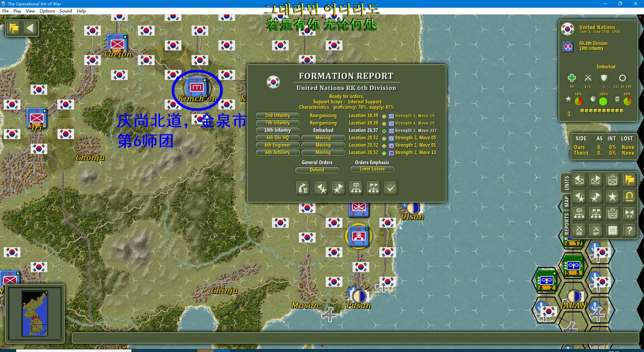Open the Play menu
Image resolution: width=644 pixels, height=352 pixels.
point(17,11)
